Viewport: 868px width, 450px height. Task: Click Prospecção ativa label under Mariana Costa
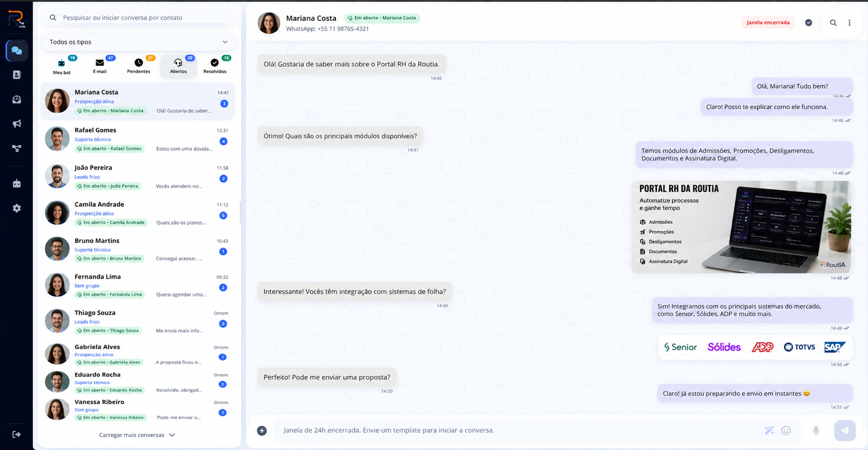click(x=94, y=102)
